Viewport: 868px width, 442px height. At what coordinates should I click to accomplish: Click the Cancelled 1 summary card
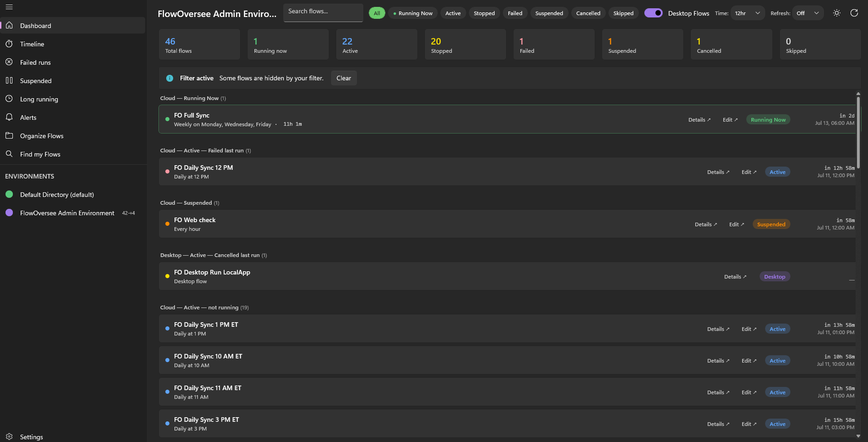(x=732, y=44)
